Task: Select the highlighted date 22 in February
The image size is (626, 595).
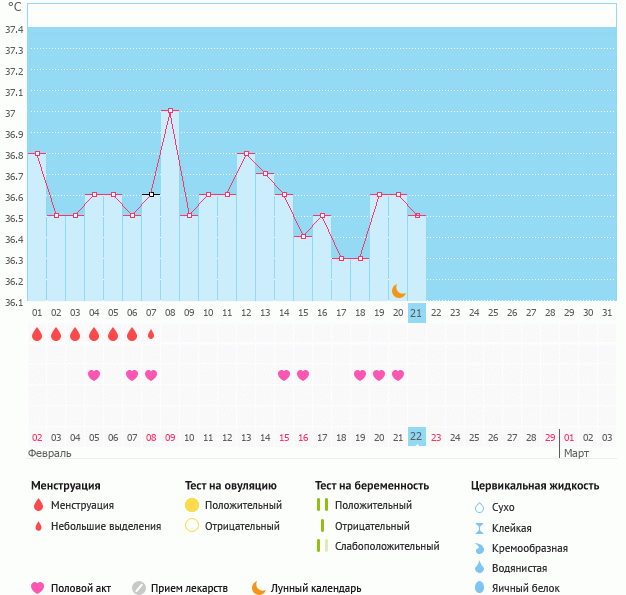Action: pos(417,437)
